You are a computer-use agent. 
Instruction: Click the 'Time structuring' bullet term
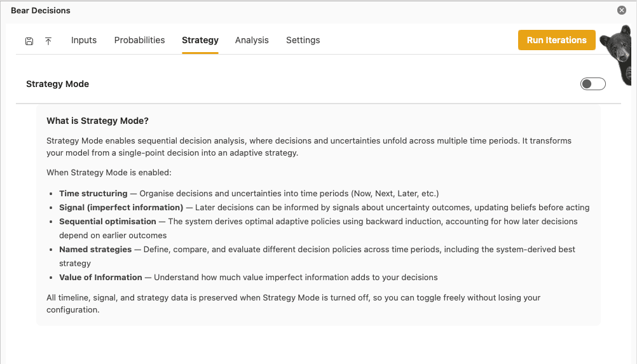click(93, 194)
